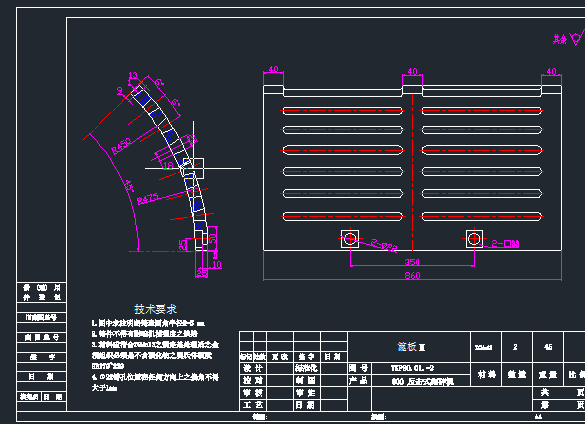Select the vertical red centerline of the plate
This screenshot has height=424, width=585.
point(412,172)
